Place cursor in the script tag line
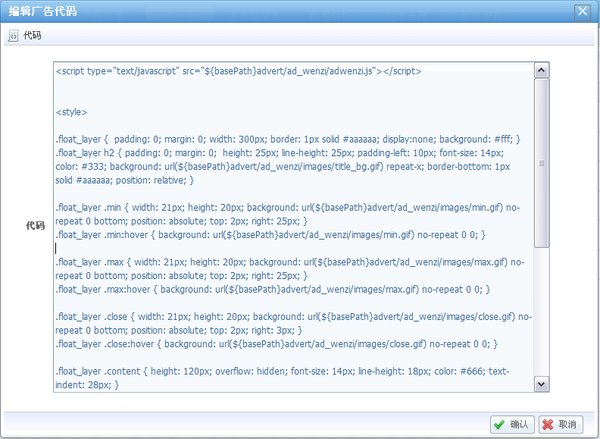600x439 pixels. coord(238,71)
